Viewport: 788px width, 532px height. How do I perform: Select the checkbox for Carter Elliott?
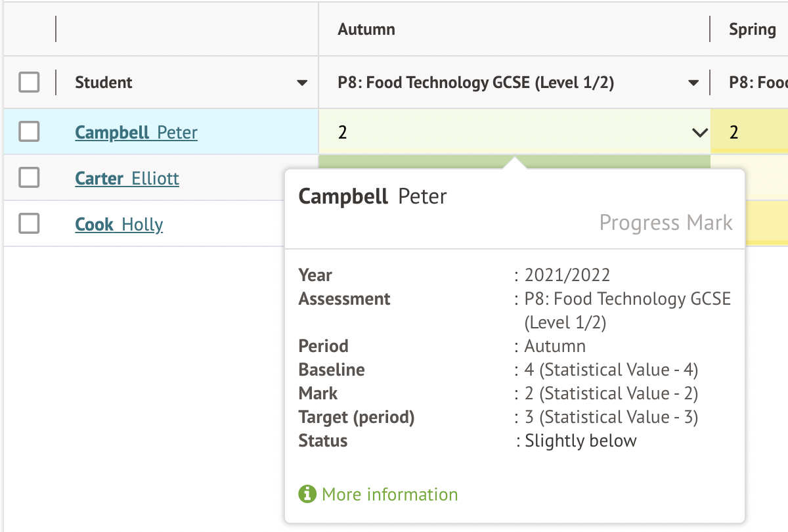[x=29, y=177]
